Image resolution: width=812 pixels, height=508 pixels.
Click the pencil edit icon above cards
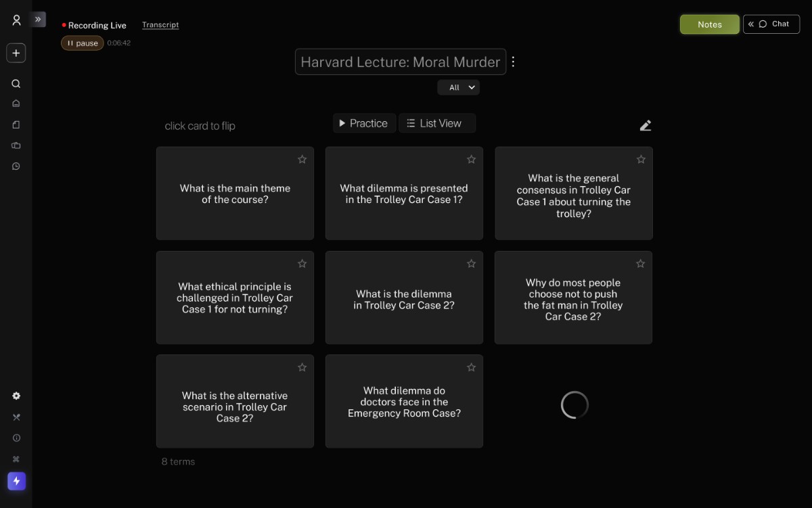coord(646,125)
